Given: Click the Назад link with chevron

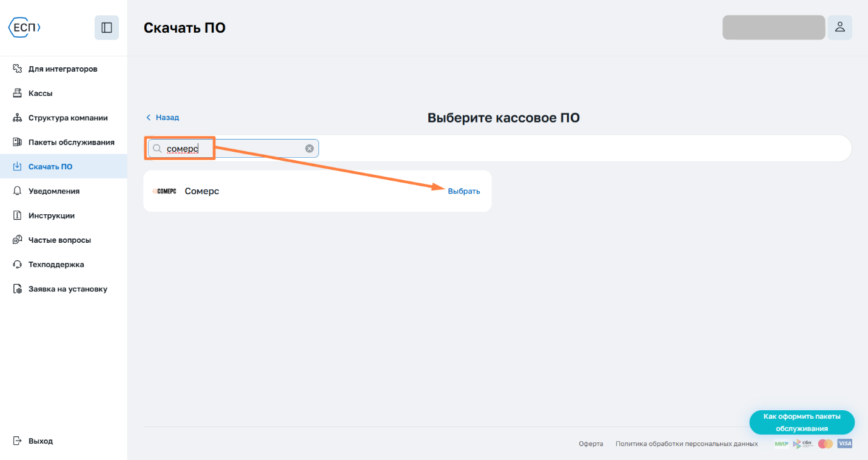Looking at the screenshot, I should pyautogui.click(x=163, y=117).
